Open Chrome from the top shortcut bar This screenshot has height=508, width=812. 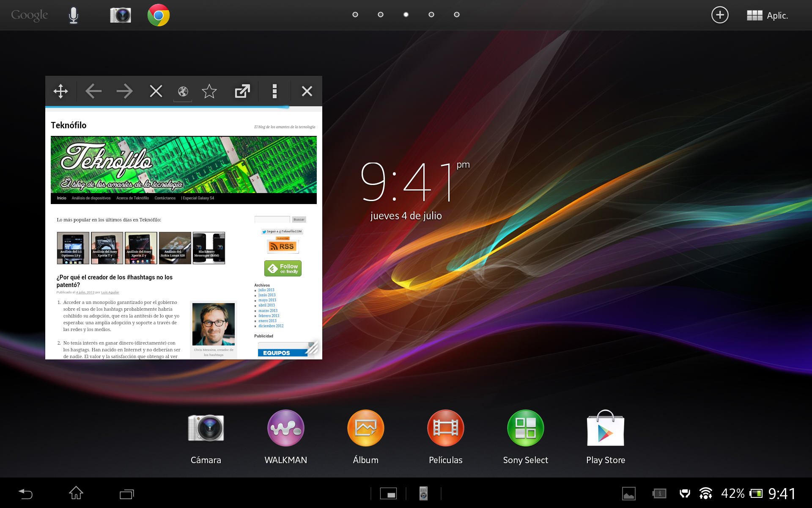159,15
